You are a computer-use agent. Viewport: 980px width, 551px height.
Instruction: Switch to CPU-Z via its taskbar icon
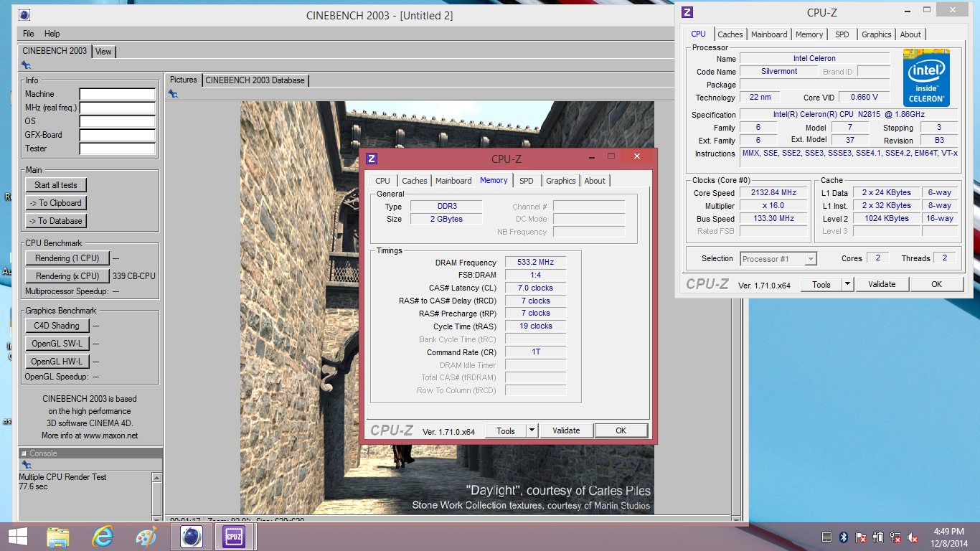click(x=234, y=537)
